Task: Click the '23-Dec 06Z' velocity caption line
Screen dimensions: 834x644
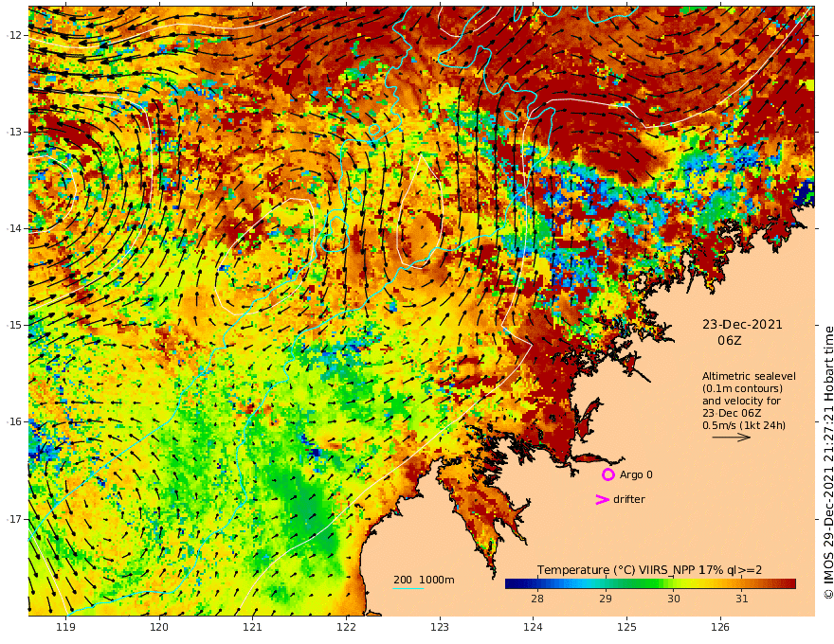Action: coord(732,413)
